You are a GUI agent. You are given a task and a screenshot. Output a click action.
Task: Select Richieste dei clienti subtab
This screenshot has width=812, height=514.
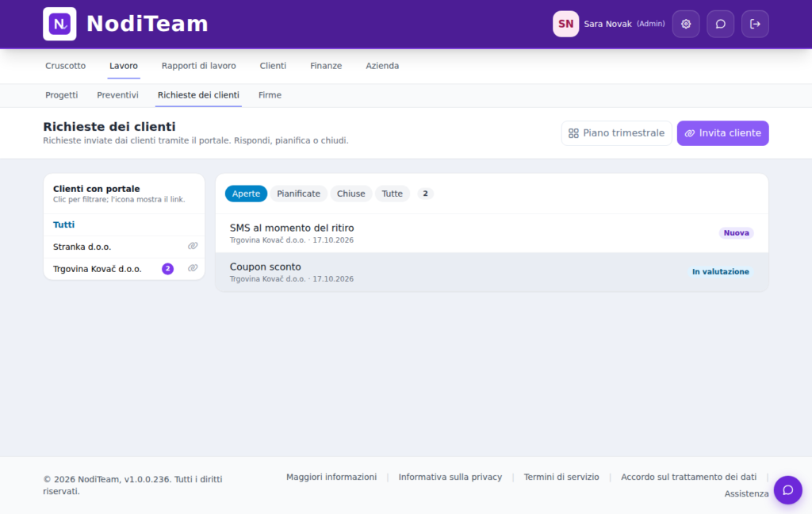[198, 95]
